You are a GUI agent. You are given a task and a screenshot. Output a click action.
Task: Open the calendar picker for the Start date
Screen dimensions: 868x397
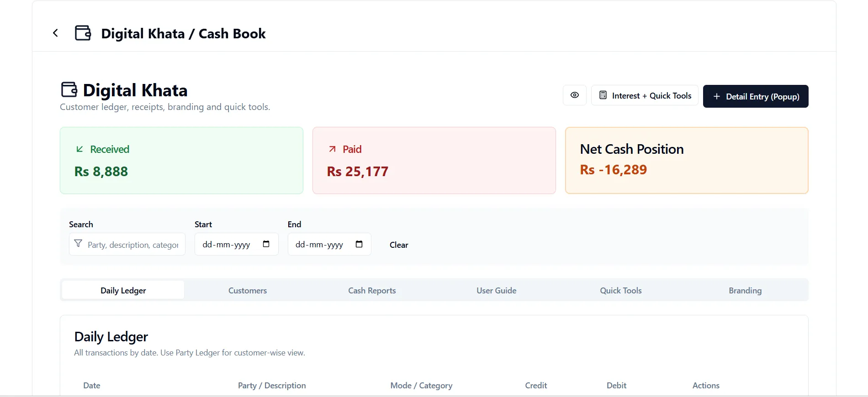click(x=266, y=244)
